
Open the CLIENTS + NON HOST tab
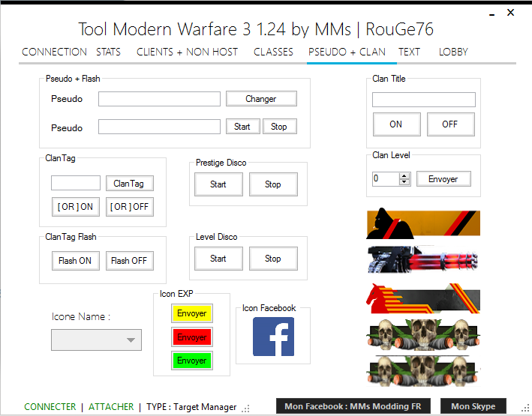pos(187,52)
